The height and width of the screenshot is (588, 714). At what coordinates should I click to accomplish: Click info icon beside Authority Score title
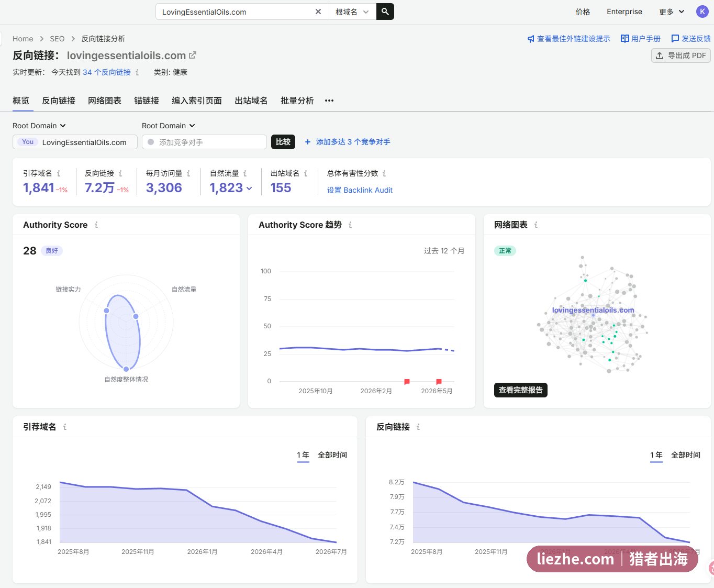click(96, 225)
